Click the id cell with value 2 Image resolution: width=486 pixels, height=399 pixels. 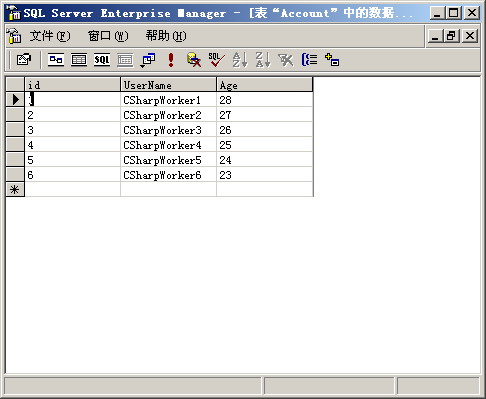[x=72, y=115]
